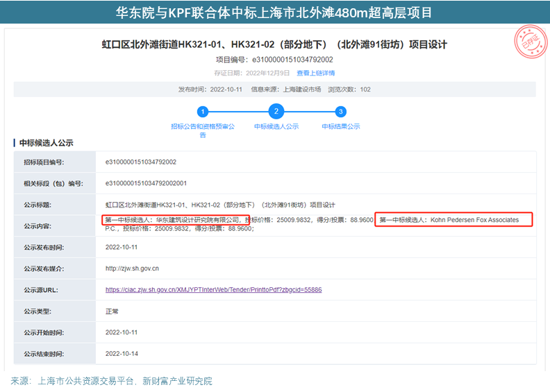Select 中标候选人公示 step label
The width and height of the screenshot is (550, 392).
click(x=276, y=126)
